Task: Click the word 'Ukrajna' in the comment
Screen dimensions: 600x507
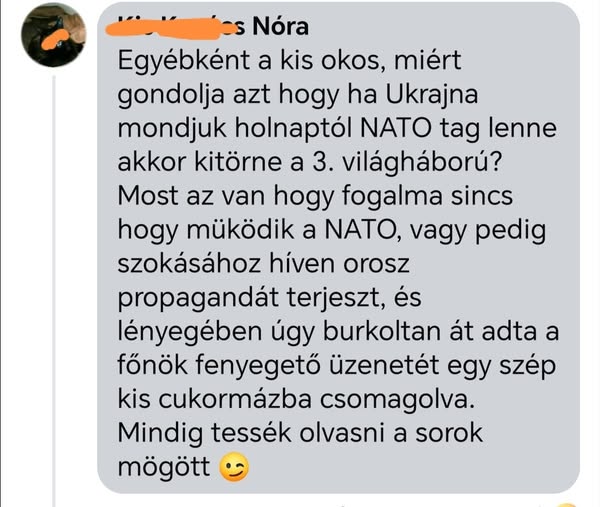Action: [x=432, y=94]
